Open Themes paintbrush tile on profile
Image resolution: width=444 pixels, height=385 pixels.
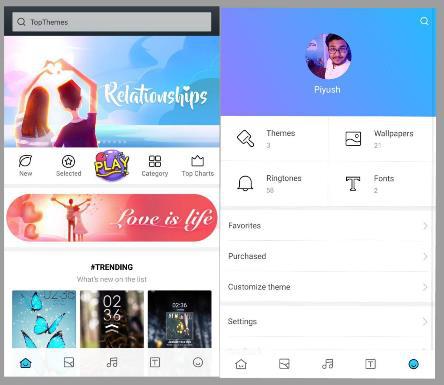pyautogui.click(x=275, y=139)
